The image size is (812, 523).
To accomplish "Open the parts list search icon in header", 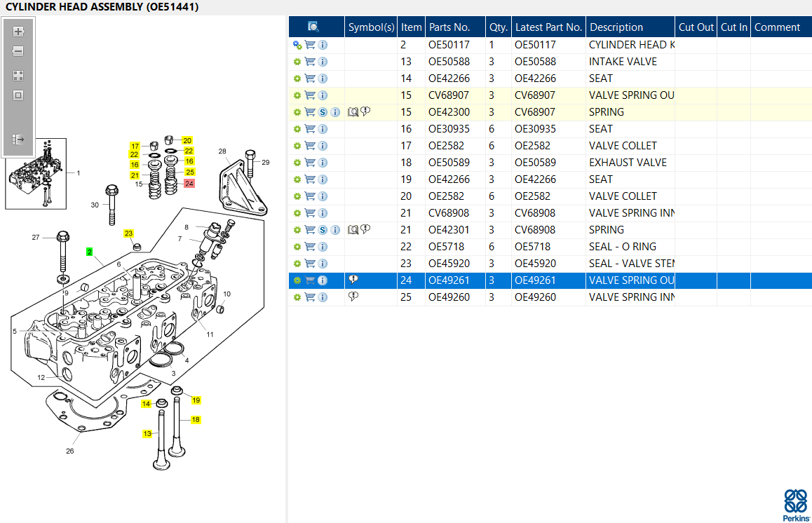I will click(313, 27).
